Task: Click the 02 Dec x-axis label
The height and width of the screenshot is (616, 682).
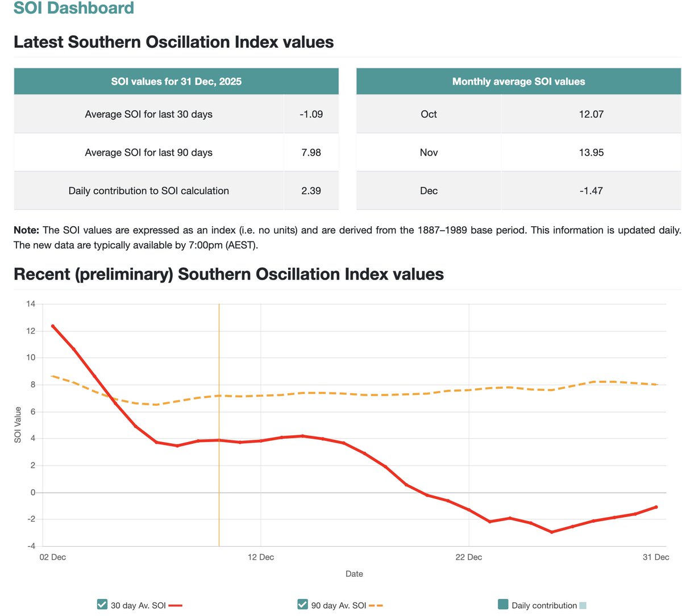Action: (53, 557)
